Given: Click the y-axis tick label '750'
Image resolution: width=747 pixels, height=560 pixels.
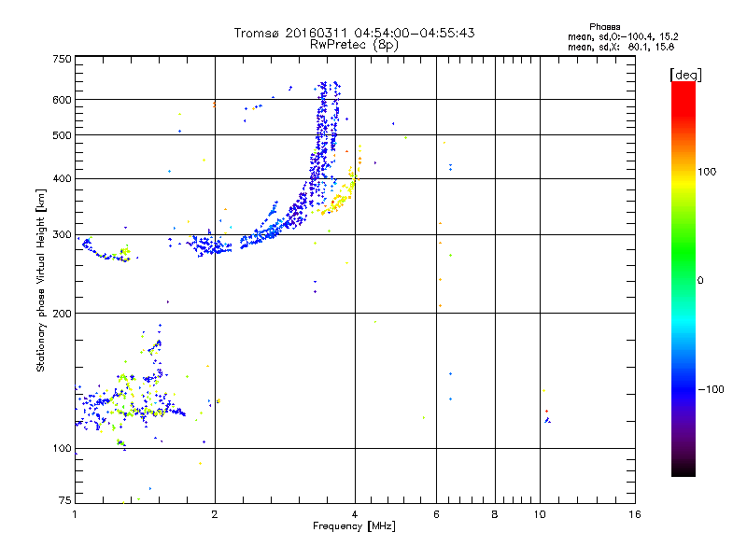Looking at the screenshot, I should [62, 59].
